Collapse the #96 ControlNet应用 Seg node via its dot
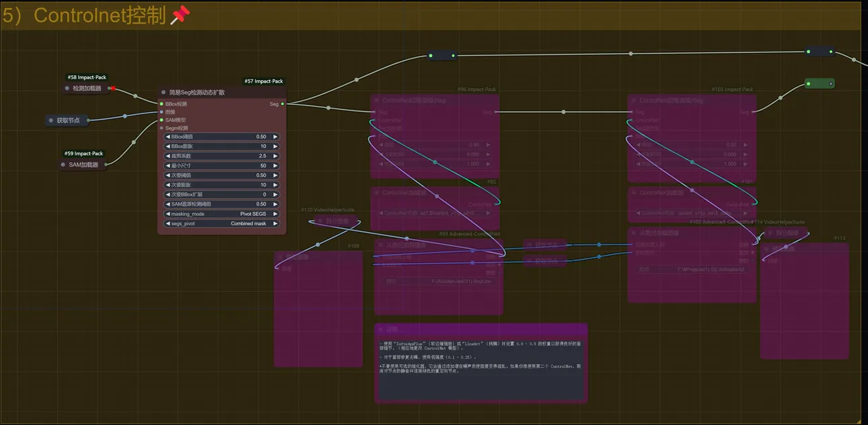The image size is (868, 425). (377, 100)
